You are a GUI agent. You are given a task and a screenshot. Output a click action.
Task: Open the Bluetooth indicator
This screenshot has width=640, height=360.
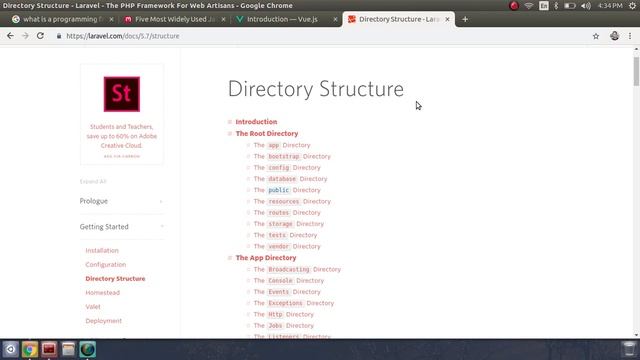point(556,6)
